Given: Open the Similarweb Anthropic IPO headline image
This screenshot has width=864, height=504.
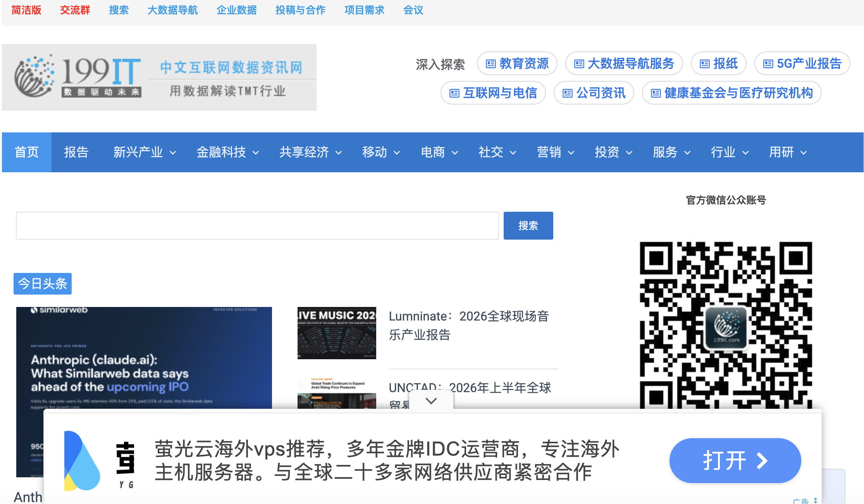Looking at the screenshot, I should (144, 358).
